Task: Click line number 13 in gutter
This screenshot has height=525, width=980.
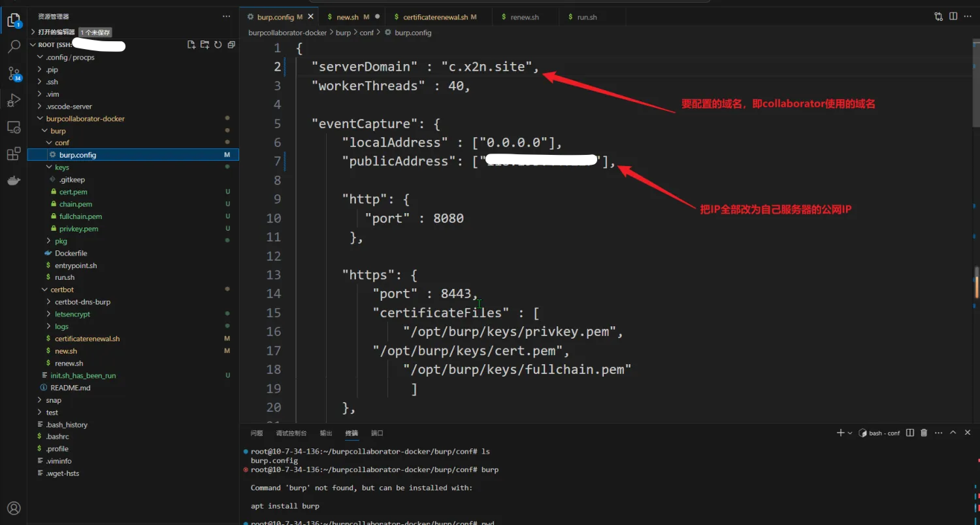Action: [x=273, y=275]
